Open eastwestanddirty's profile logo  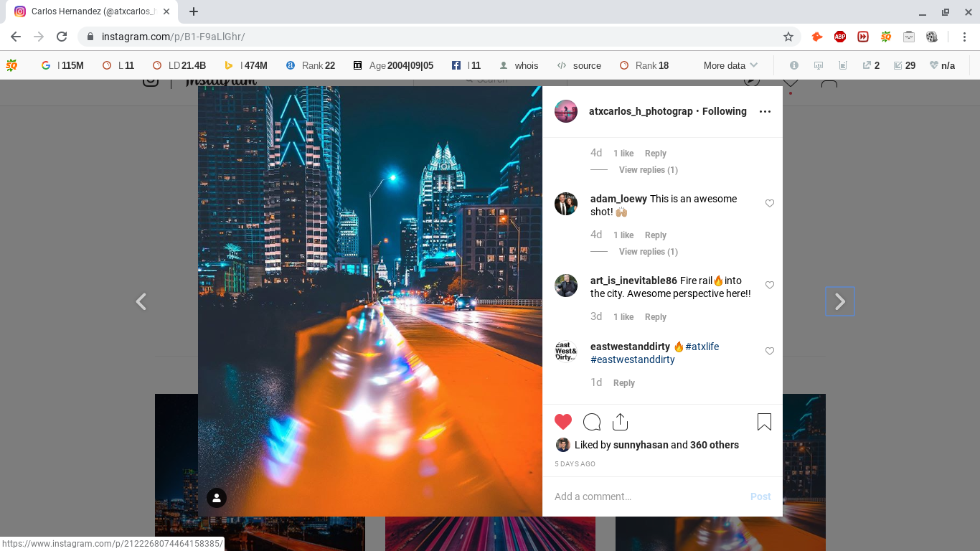[566, 352]
